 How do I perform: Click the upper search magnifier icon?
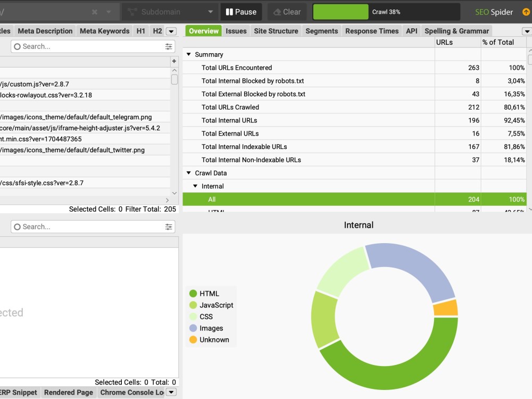18,46
